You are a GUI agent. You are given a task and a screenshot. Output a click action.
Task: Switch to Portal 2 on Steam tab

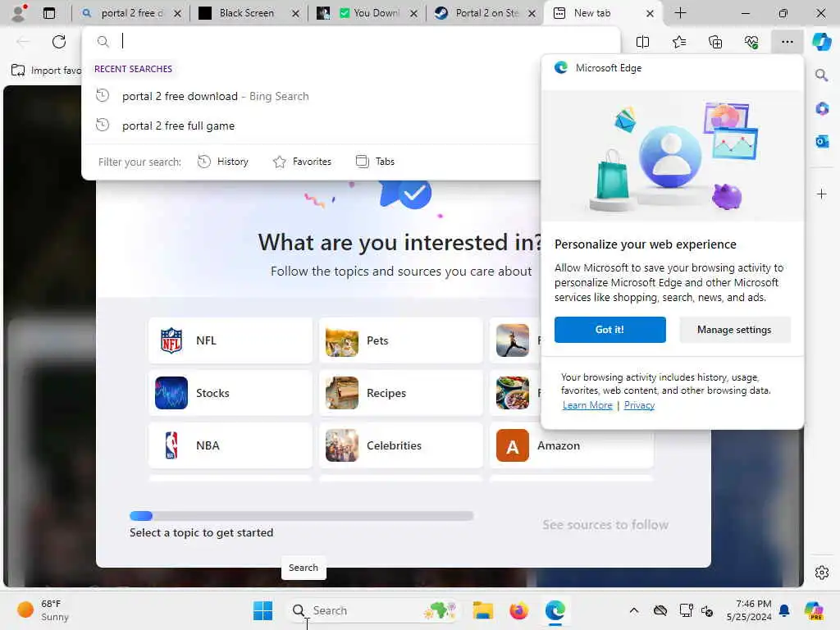click(485, 13)
